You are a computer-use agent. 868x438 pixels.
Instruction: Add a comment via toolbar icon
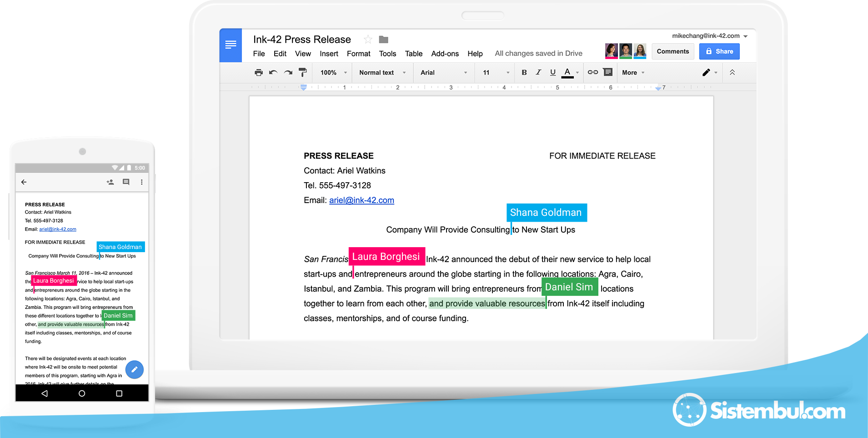pyautogui.click(x=607, y=72)
